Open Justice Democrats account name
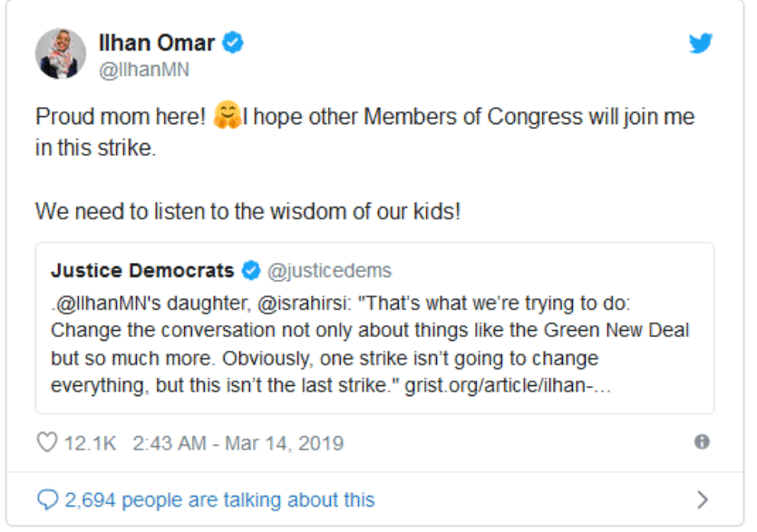 [142, 270]
